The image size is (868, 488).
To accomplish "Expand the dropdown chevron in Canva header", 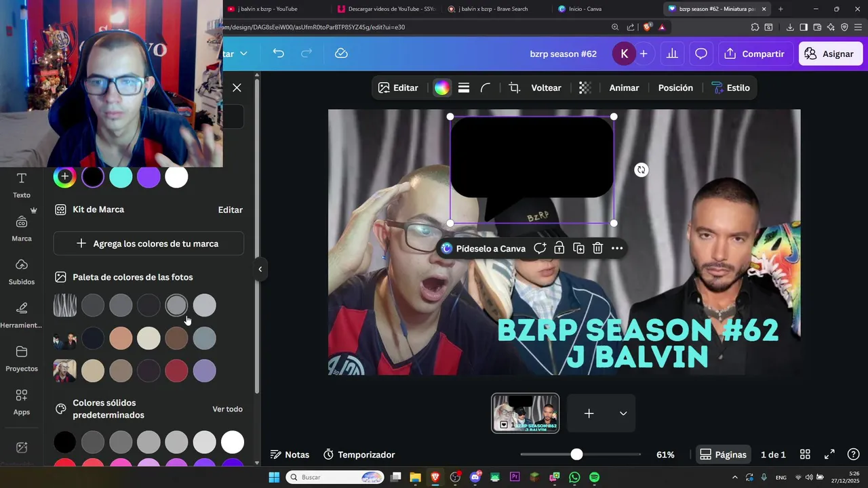I will tap(243, 54).
